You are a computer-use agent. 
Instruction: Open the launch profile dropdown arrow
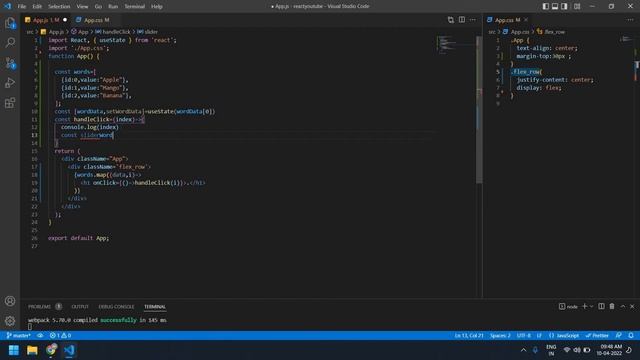point(591,306)
